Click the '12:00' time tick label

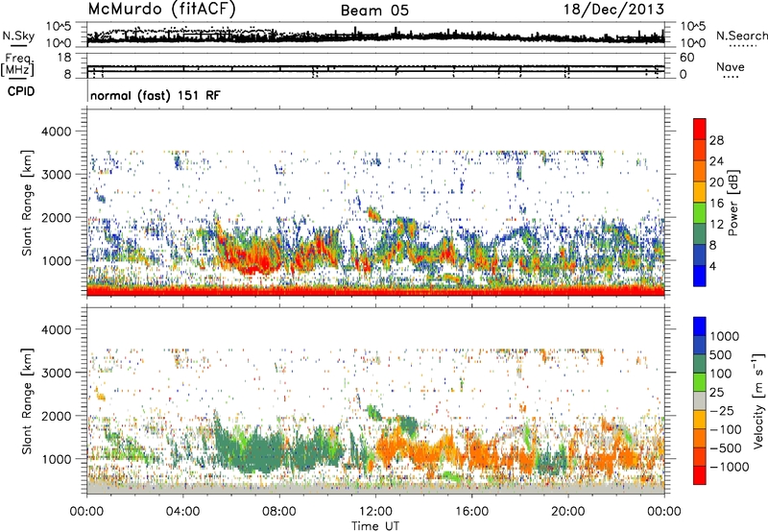click(375, 512)
